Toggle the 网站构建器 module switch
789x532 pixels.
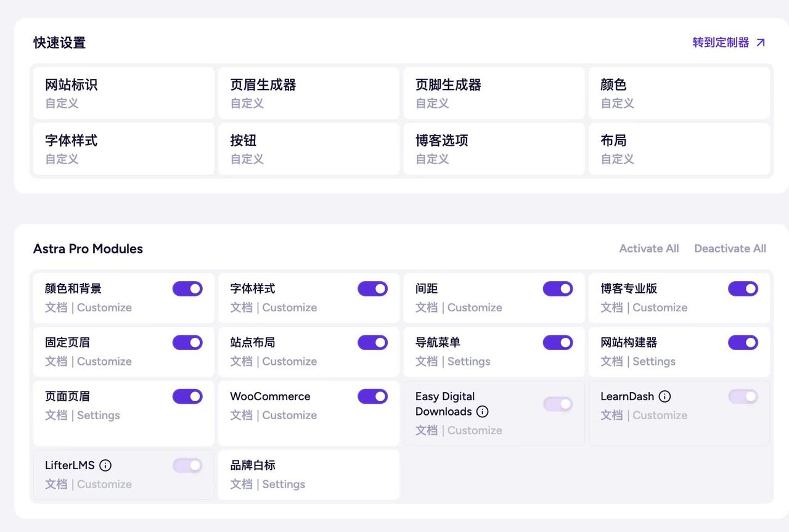(x=743, y=342)
